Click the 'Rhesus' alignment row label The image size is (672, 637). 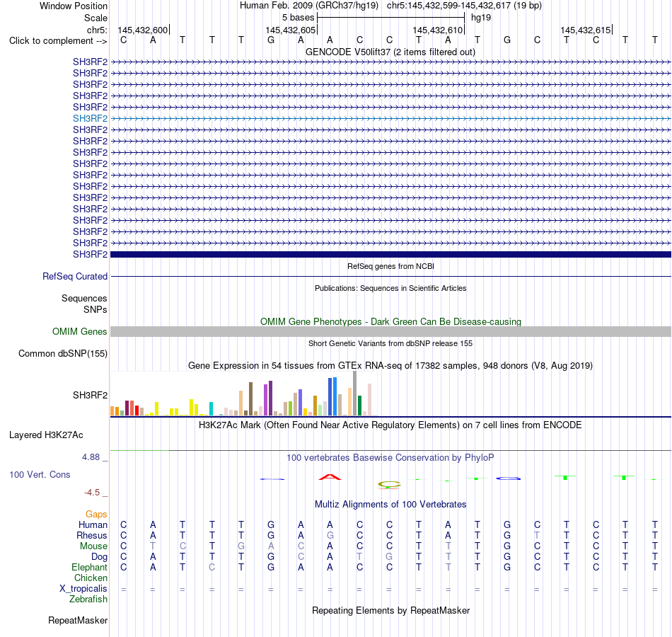[92, 535]
